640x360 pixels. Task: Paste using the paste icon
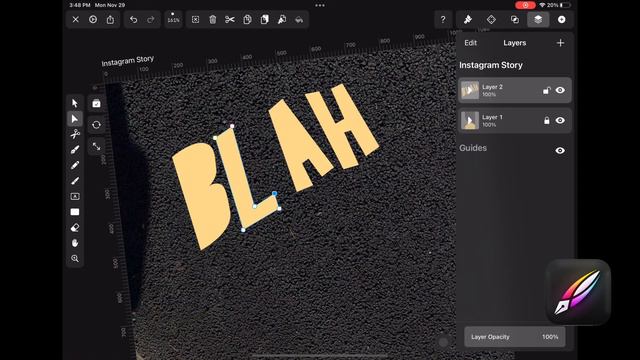[x=264, y=20]
